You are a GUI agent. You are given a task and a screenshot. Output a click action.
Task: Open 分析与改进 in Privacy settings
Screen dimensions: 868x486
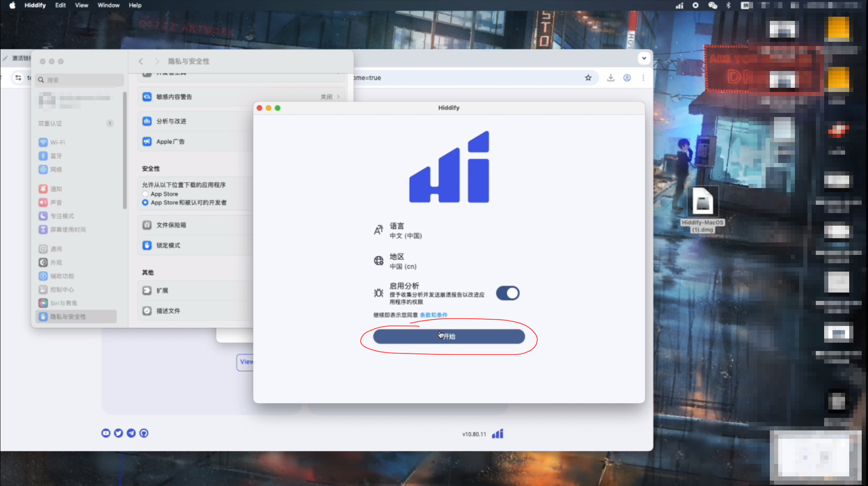click(x=195, y=121)
